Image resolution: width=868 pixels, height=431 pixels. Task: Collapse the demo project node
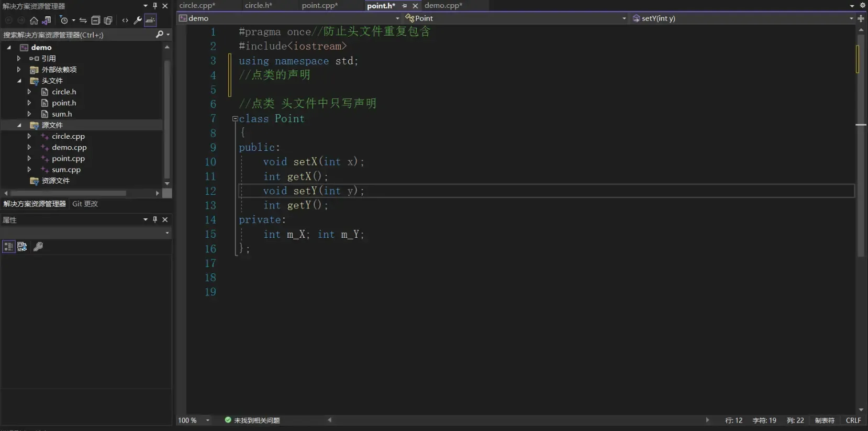tap(9, 48)
